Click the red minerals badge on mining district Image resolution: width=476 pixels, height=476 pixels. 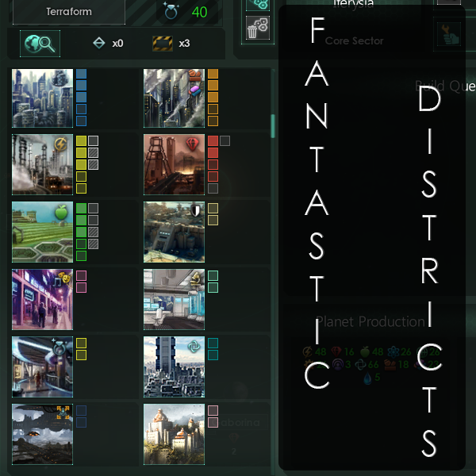click(193, 144)
